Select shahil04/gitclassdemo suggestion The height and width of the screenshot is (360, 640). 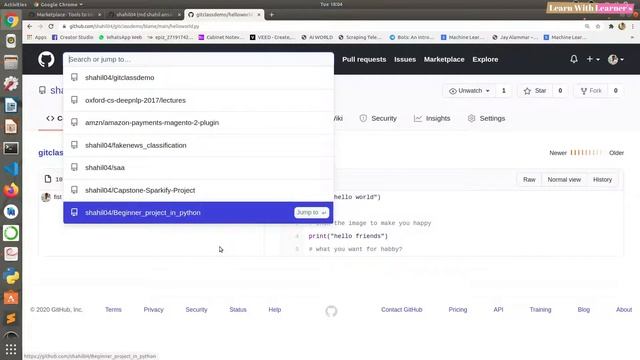pyautogui.click(x=198, y=78)
